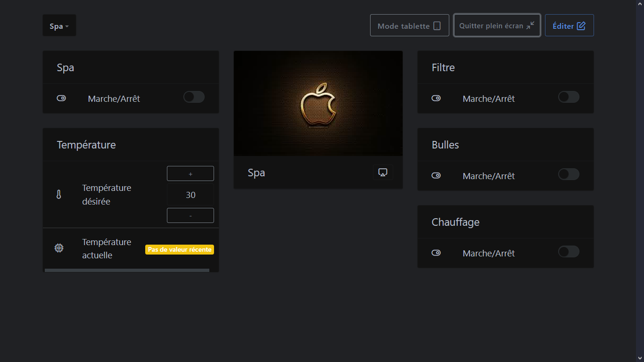Click the chip icon for Température actuelle
Screen dimensions: 644x362
point(59,248)
